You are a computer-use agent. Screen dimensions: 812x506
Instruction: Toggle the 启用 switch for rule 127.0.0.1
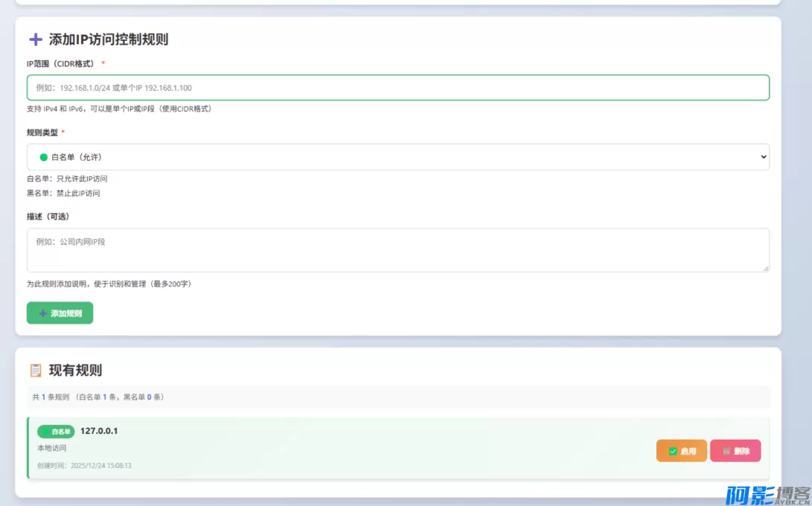point(680,450)
